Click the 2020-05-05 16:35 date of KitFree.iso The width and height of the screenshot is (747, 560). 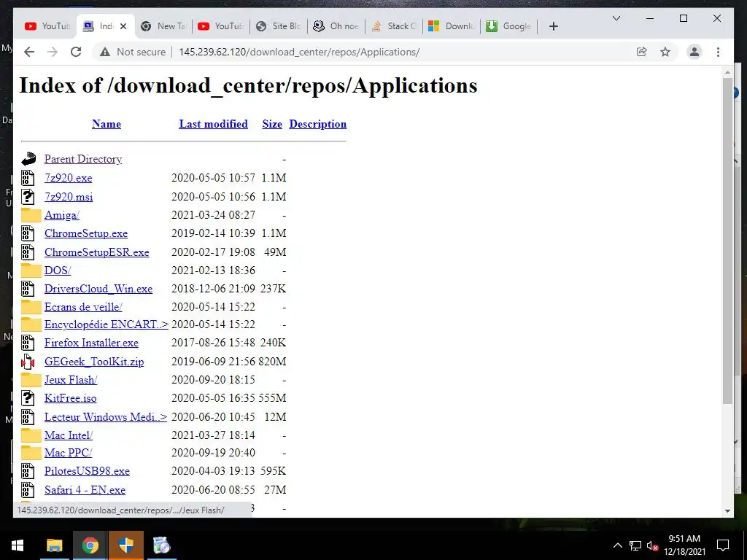(214, 397)
